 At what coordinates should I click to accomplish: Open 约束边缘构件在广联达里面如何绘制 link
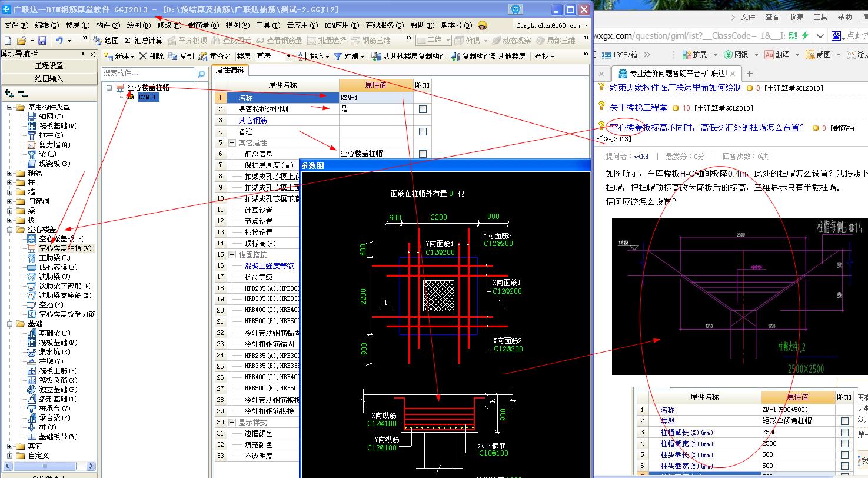[676, 88]
